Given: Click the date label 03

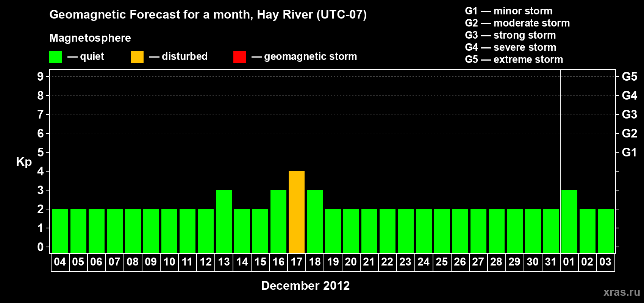Looking at the screenshot, I should click(x=605, y=262).
